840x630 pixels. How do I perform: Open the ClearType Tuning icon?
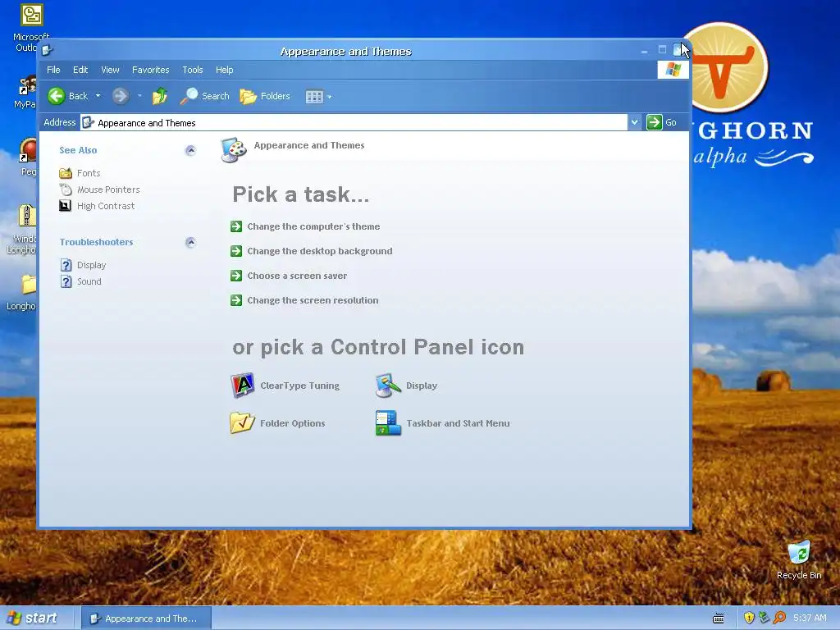point(242,386)
